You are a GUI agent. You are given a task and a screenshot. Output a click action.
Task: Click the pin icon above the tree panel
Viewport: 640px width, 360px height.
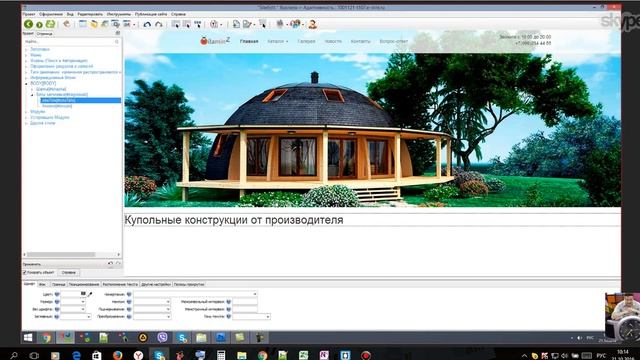click(118, 33)
